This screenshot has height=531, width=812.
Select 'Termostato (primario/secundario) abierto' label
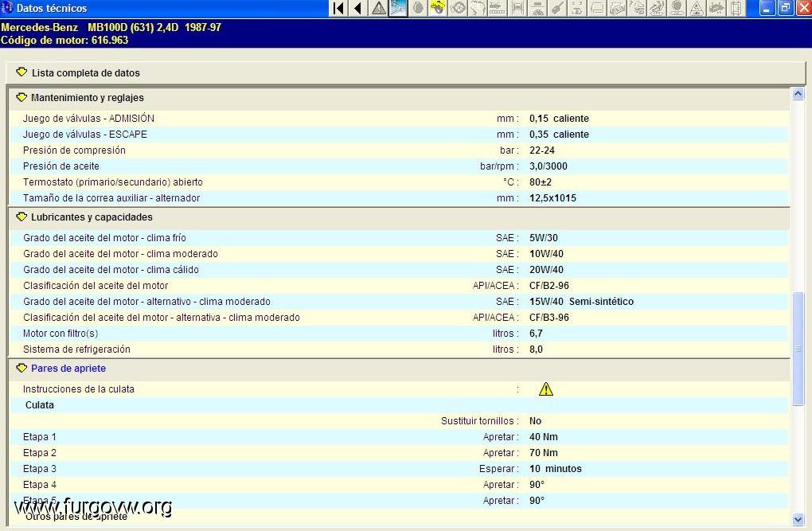click(x=113, y=182)
